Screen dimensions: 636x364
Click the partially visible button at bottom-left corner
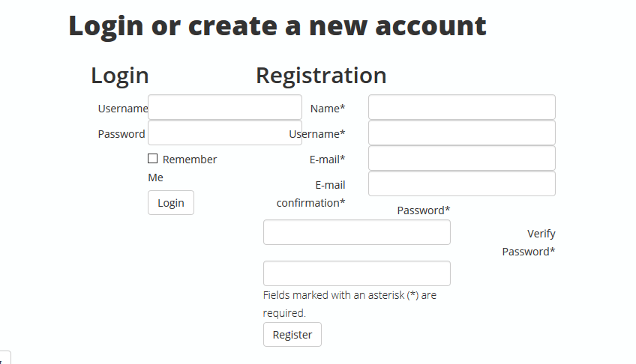point(4,358)
